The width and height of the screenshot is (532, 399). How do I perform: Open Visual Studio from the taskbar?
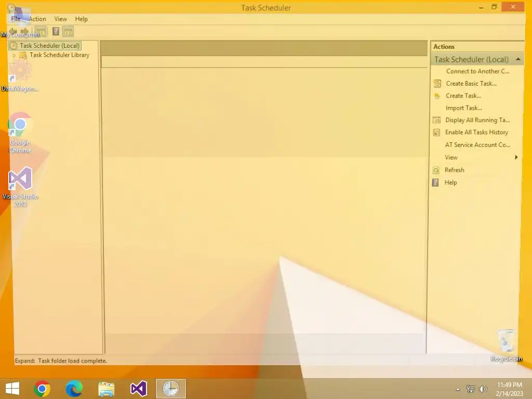pyautogui.click(x=138, y=389)
